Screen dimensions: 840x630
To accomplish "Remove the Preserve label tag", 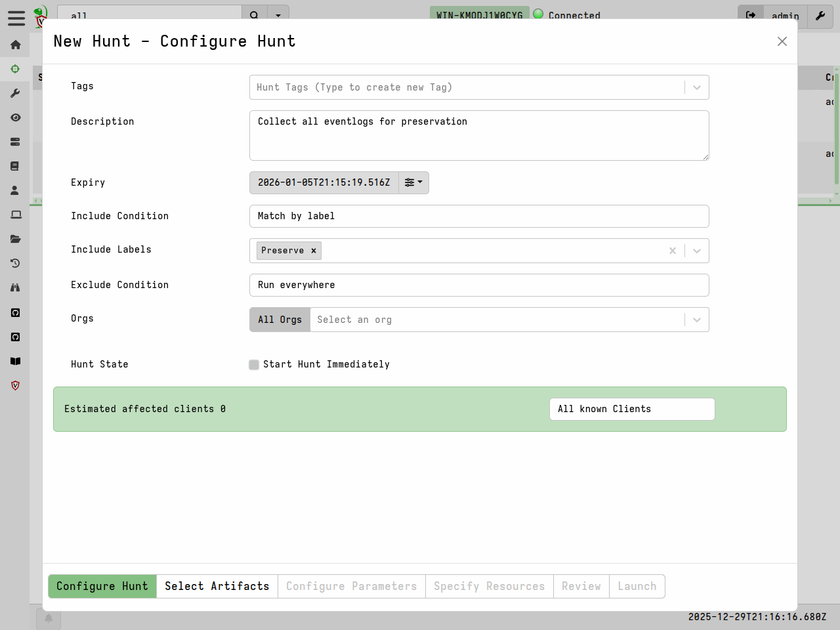I will click(x=314, y=251).
